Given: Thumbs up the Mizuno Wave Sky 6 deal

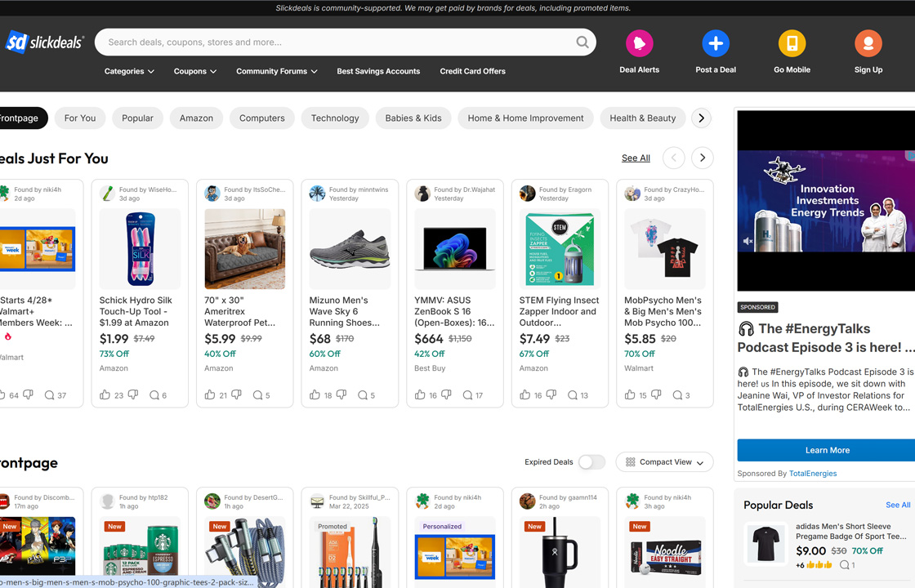Looking at the screenshot, I should click(315, 394).
